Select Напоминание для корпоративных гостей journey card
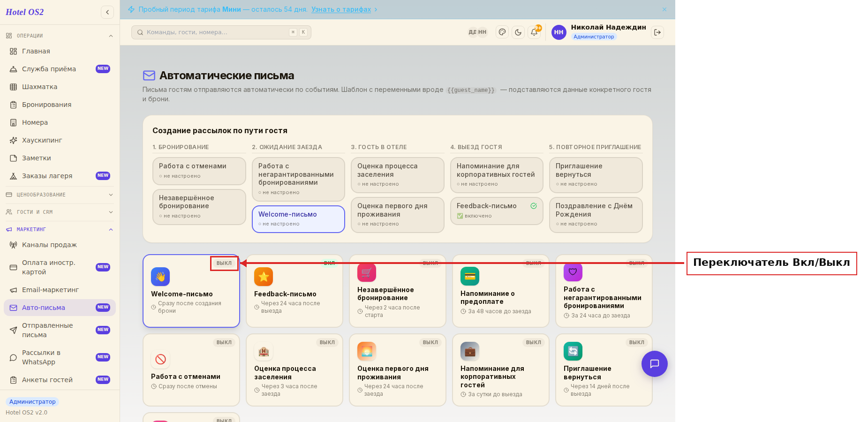Viewport: 868px width, 422px height. (497, 175)
